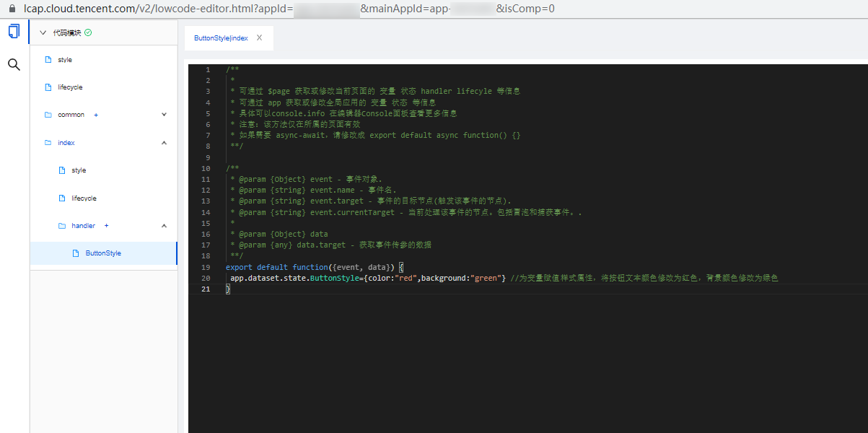Open the style file under index
Screen dimensions: 868x433
click(79, 170)
